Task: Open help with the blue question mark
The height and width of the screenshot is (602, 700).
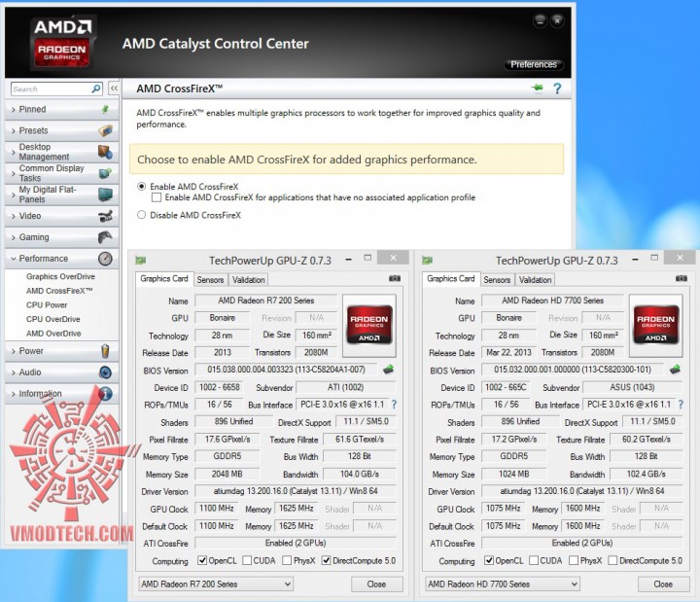Action: [x=557, y=89]
